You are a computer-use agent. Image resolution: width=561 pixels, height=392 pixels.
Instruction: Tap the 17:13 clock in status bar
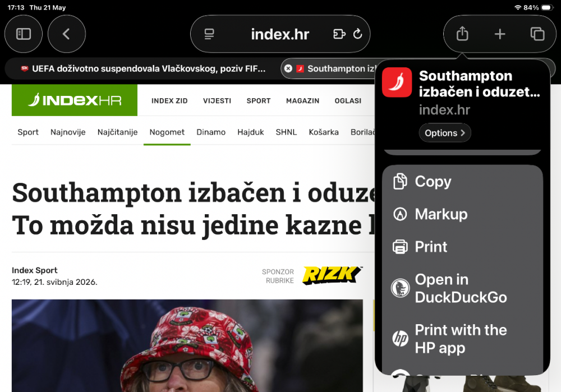(16, 7)
